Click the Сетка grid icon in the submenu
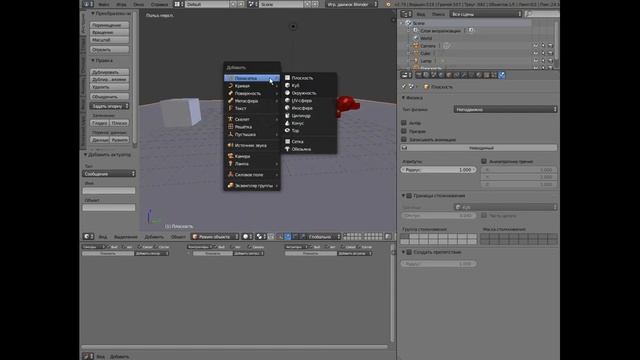 [x=287, y=141]
